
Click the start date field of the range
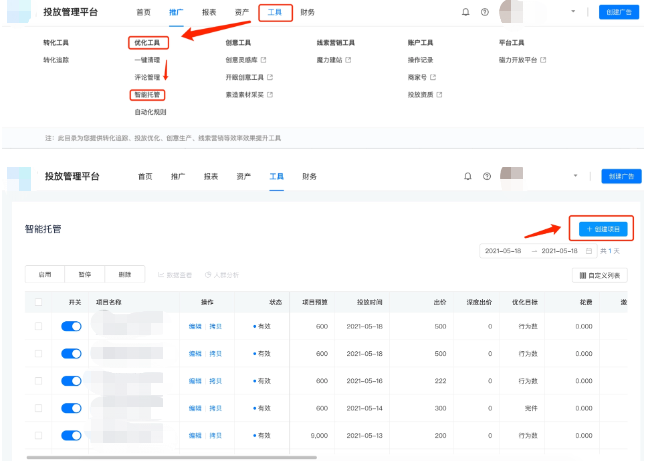(x=503, y=251)
